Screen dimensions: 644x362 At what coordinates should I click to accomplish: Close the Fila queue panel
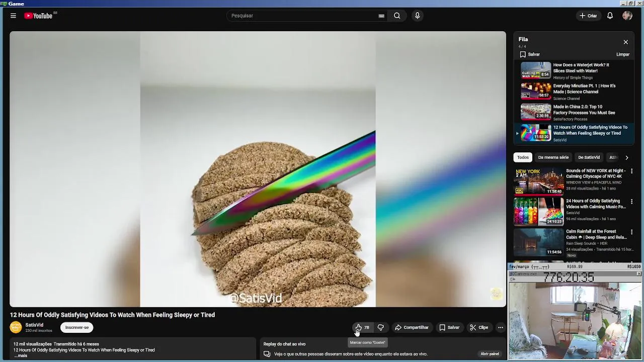[625, 42]
